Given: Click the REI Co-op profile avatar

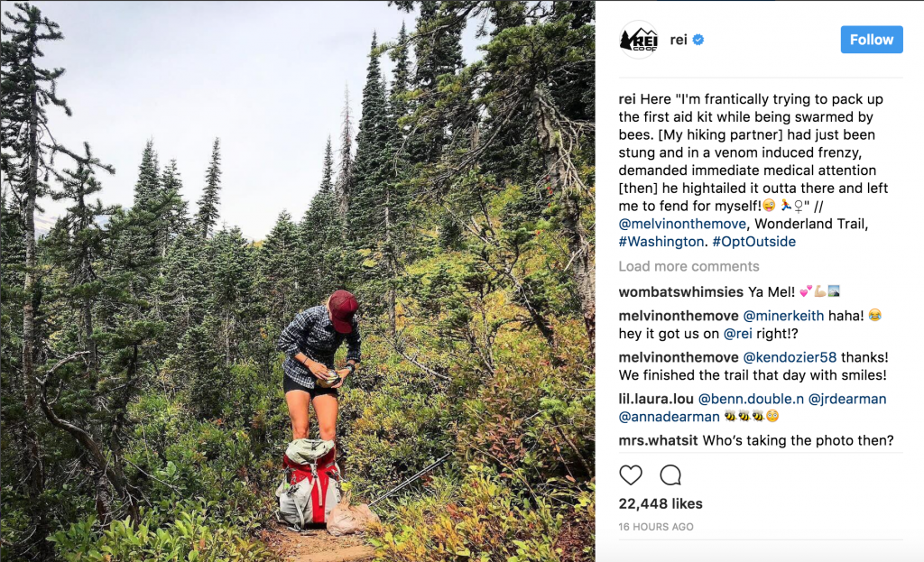Looking at the screenshot, I should tap(638, 39).
